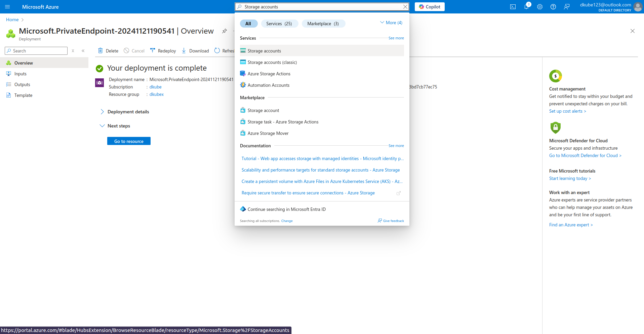Open the notifications bell

[x=526, y=7]
